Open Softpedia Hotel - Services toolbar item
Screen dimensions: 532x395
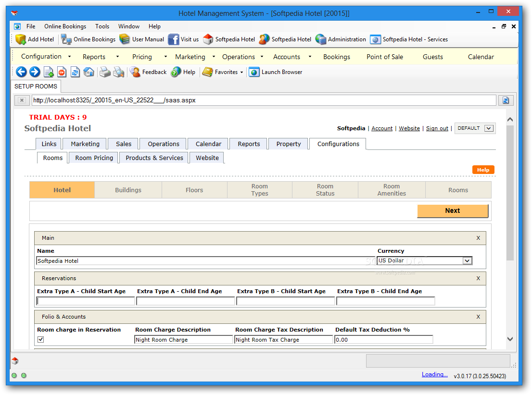(409, 39)
